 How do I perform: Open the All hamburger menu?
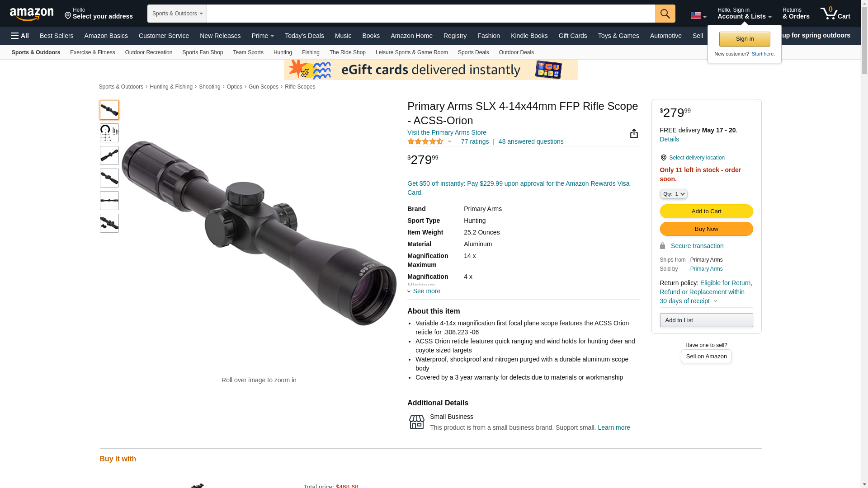coord(20,36)
